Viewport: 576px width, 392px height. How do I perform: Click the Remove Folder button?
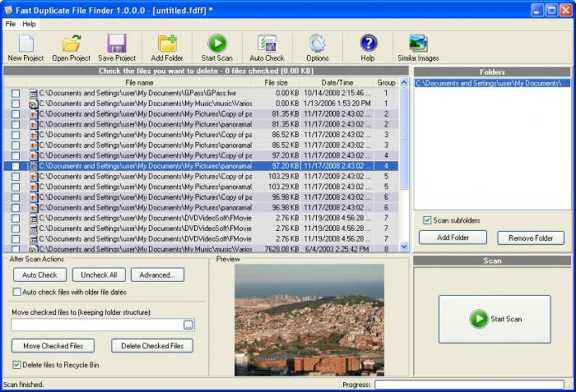[x=530, y=238]
